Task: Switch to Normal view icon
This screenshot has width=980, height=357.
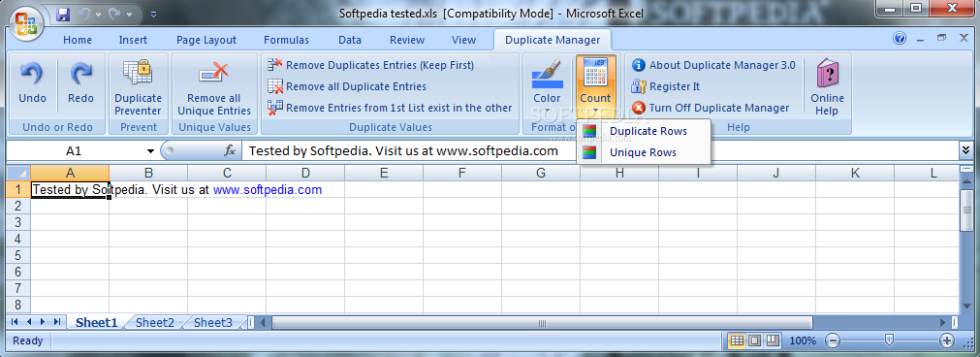Action: click(737, 341)
